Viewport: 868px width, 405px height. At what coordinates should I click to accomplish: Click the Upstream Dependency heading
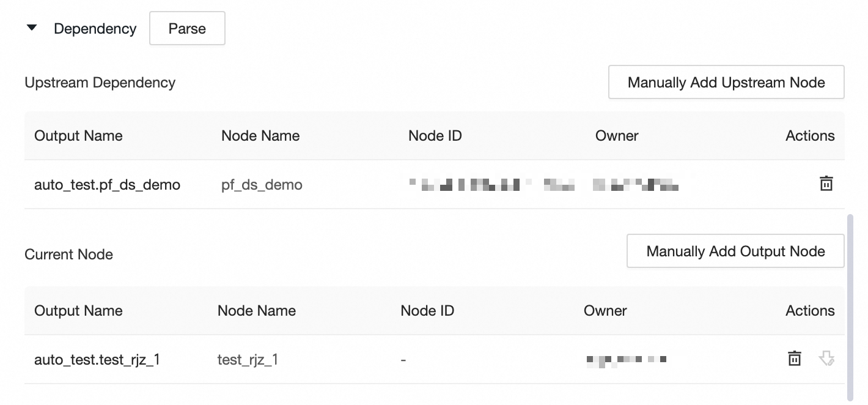(100, 83)
